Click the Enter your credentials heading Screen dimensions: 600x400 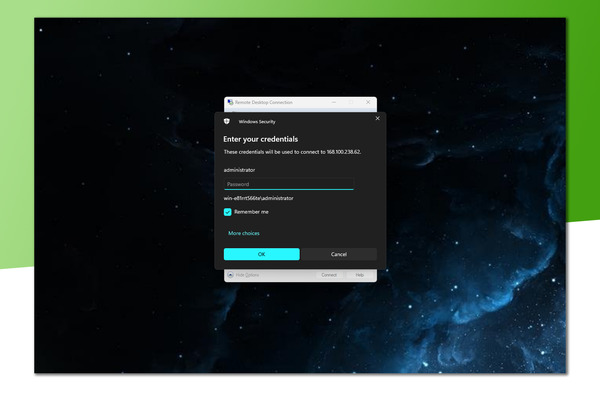point(261,139)
